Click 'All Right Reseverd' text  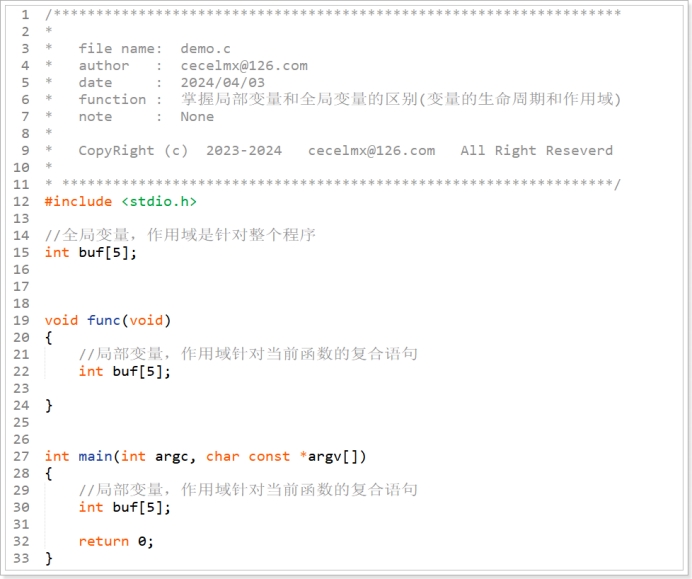point(537,150)
